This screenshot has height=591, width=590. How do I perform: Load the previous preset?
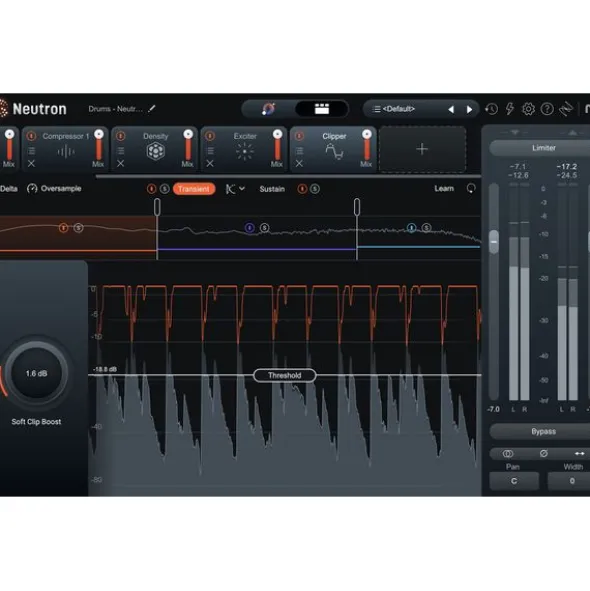[x=451, y=109]
